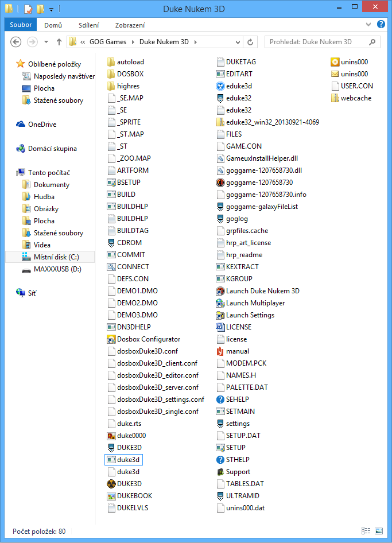Select the GAME.CON file
This screenshot has height=543, width=392.
point(239,146)
